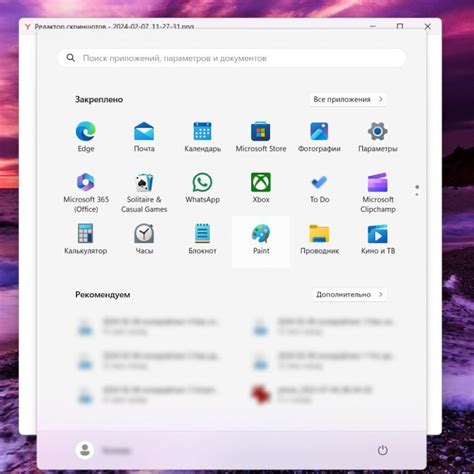Open the Фотографии app
The image size is (474, 474).
pyautogui.click(x=319, y=137)
